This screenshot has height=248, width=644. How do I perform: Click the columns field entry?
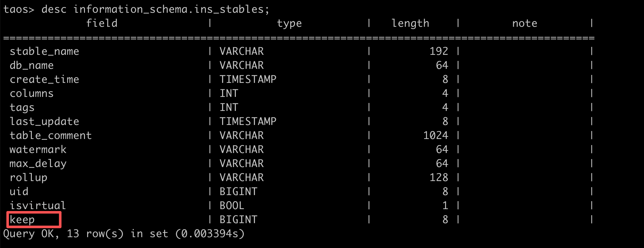click(x=31, y=93)
